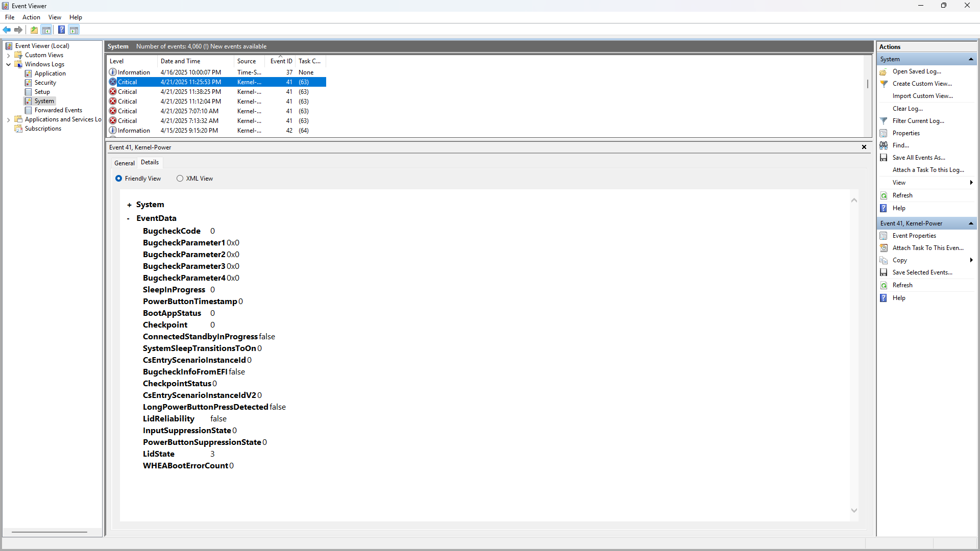
Task: Click the Open Saved Log folder icon
Action: [884, 72]
